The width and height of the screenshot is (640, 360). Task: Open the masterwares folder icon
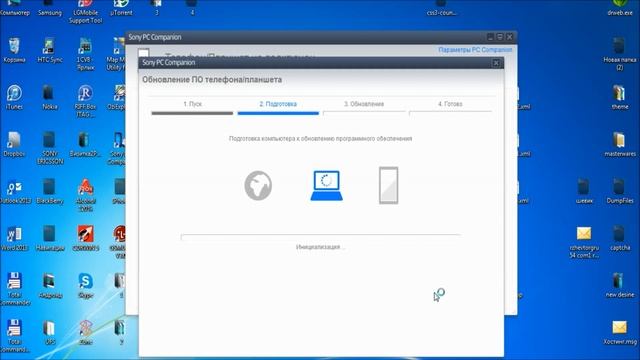(620, 144)
